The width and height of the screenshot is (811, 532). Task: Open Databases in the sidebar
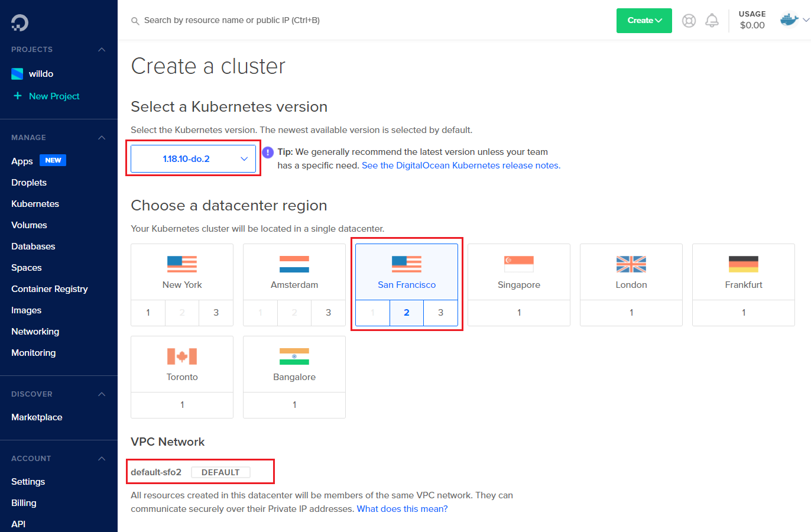33,246
